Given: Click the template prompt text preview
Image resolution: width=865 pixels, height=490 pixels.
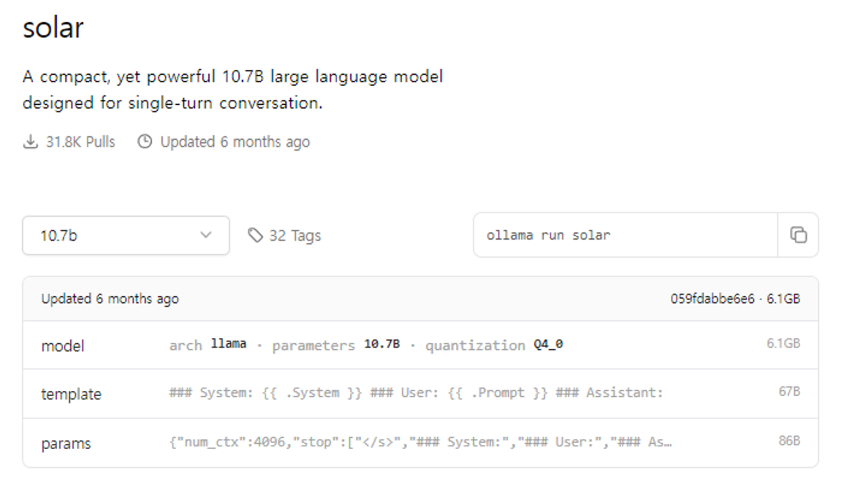Looking at the screenshot, I should (x=416, y=393).
